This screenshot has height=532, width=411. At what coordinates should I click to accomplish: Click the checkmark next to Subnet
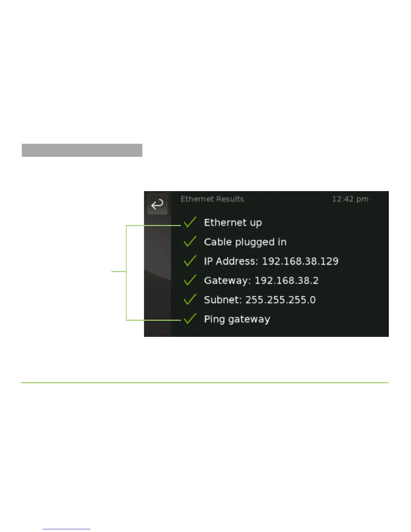click(190, 299)
